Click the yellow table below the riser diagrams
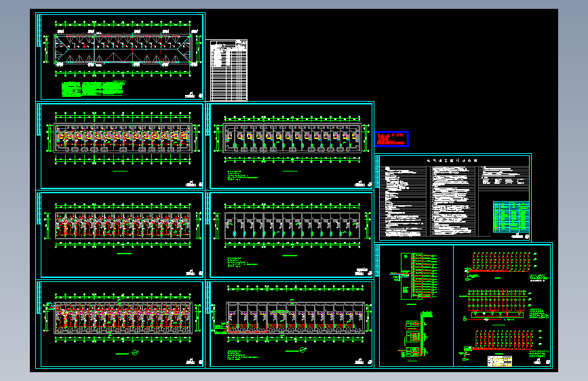Screen dimensions: 588x381 click(500, 361)
